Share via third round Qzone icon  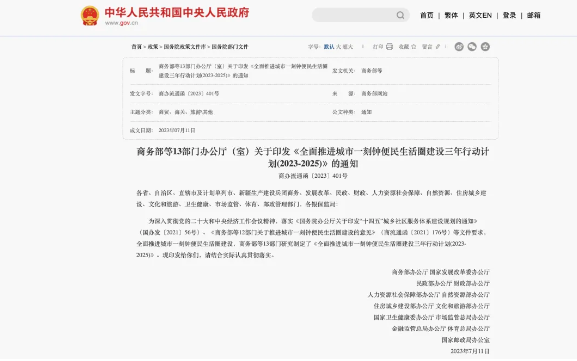pyautogui.click(x=485, y=47)
